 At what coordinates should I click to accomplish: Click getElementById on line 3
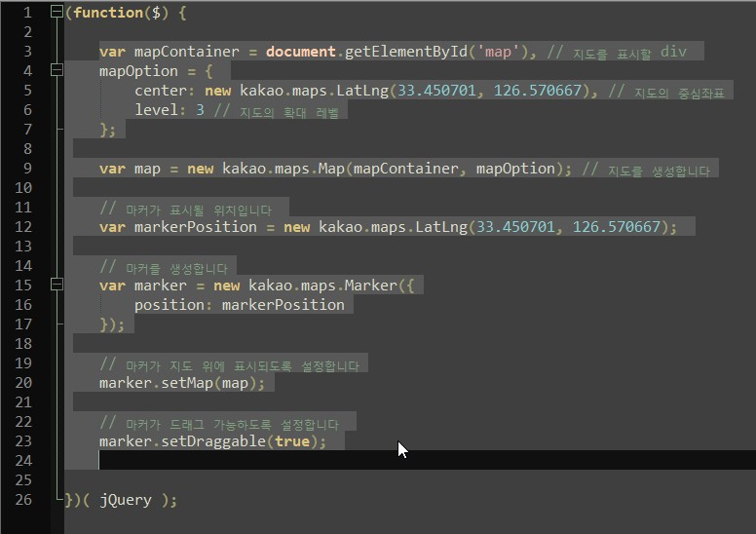tap(406, 52)
